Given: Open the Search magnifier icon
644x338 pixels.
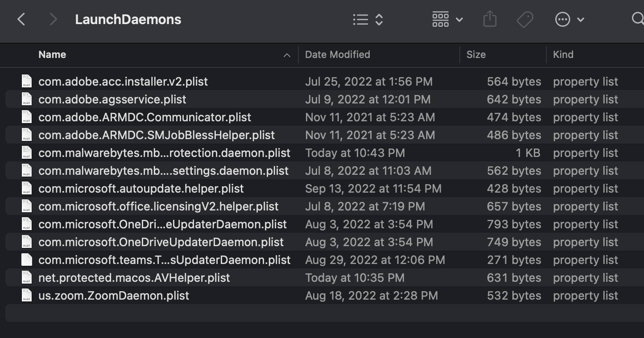Looking at the screenshot, I should click(x=638, y=19).
